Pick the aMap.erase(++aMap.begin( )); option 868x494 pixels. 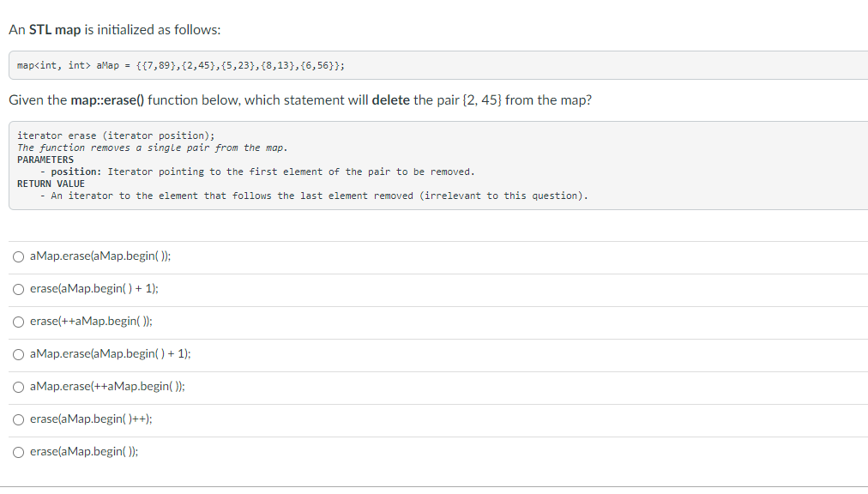[x=18, y=386]
